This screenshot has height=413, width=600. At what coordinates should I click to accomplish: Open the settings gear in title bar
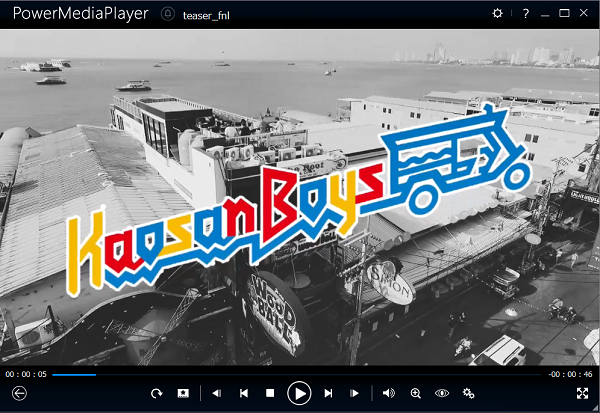[497, 13]
